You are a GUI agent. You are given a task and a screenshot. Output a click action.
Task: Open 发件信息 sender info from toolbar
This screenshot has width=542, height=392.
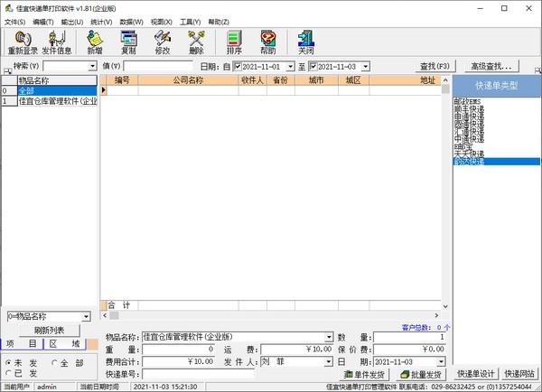(x=56, y=42)
